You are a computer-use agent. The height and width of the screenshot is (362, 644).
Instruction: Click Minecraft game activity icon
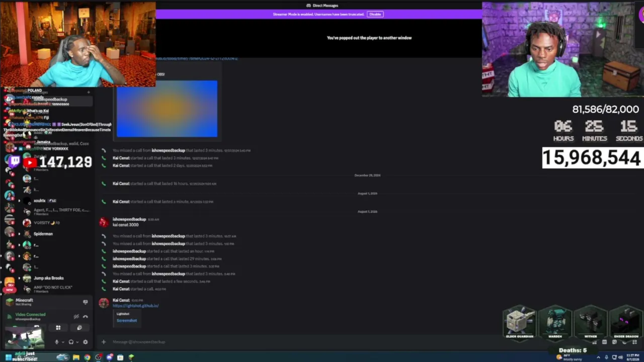click(x=9, y=302)
